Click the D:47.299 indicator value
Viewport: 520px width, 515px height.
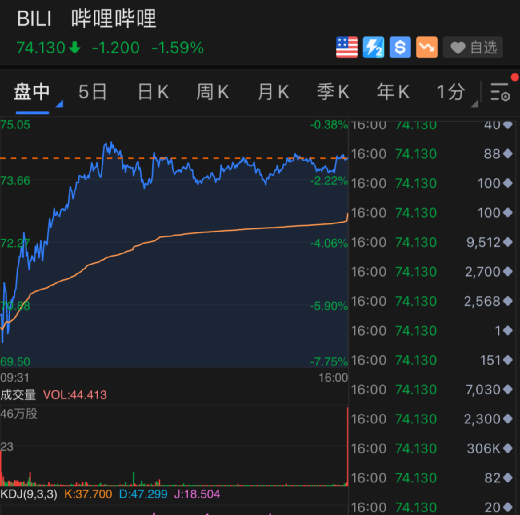coord(143,494)
